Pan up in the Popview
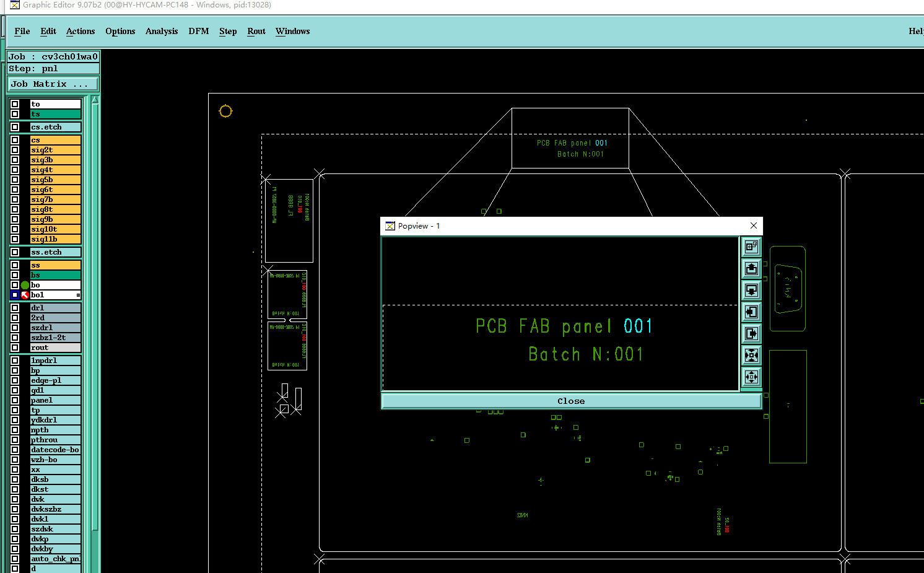Viewport: 924px width, 573px height. coord(751,268)
